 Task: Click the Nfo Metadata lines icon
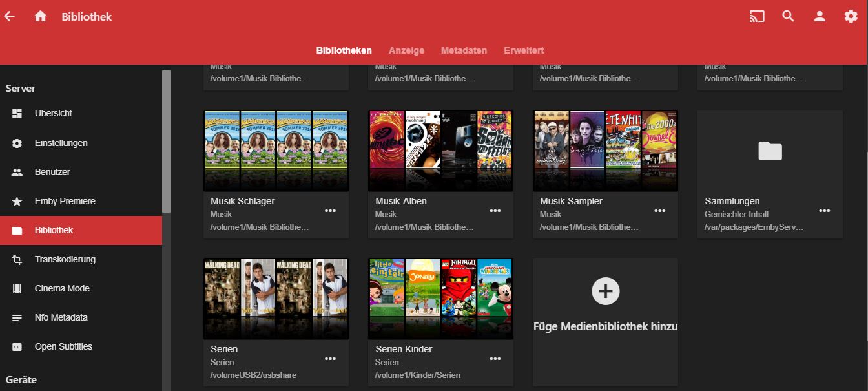(x=17, y=318)
